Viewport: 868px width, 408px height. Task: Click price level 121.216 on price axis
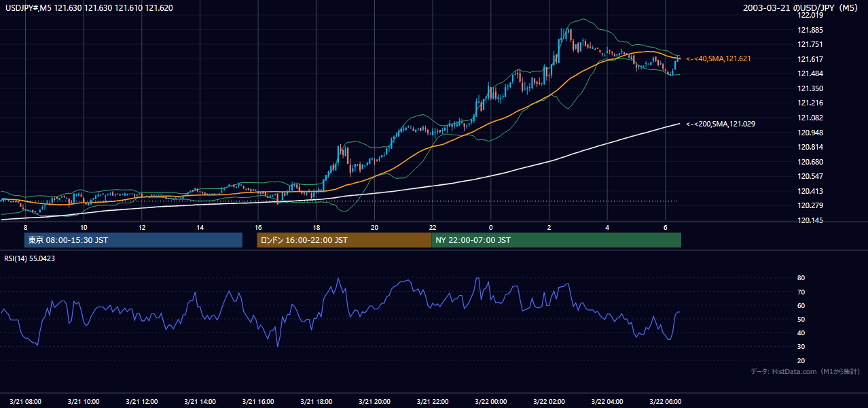point(811,103)
